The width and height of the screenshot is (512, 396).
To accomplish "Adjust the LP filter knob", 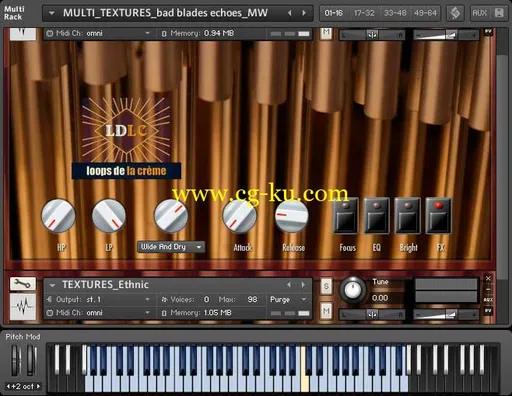I will click(109, 216).
